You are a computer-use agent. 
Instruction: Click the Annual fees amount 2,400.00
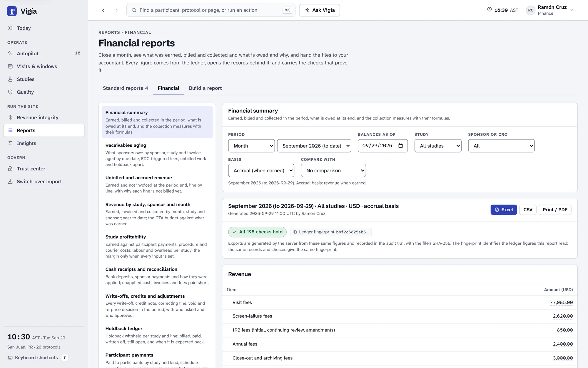563,344
